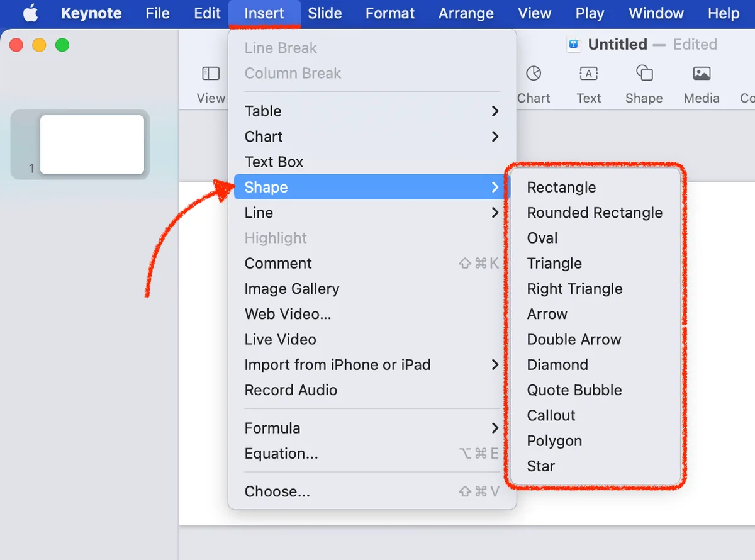Expand Import from iPhone or iPad submenu
This screenshot has height=560, width=755.
point(372,365)
